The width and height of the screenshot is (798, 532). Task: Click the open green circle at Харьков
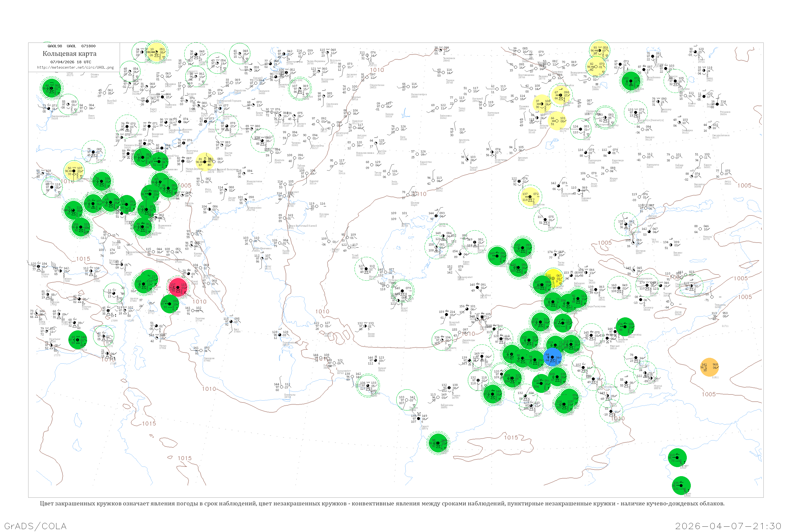(68, 105)
